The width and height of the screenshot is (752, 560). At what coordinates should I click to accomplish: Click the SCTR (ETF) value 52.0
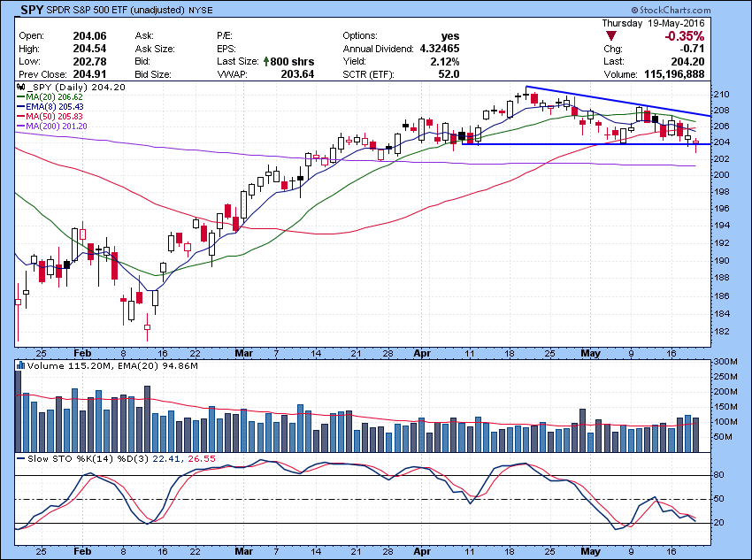coord(449,74)
